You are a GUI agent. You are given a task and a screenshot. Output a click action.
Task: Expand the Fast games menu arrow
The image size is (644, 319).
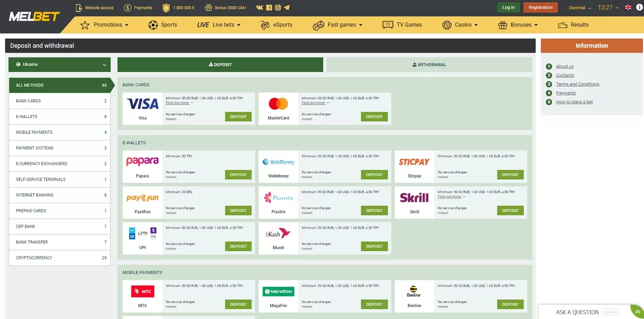[361, 25]
